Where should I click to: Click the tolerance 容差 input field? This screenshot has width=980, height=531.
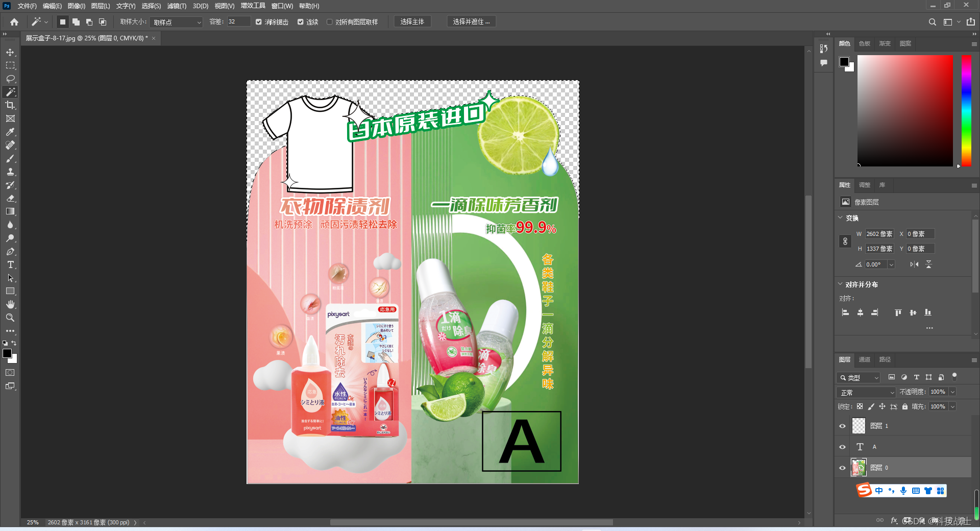[x=239, y=22]
